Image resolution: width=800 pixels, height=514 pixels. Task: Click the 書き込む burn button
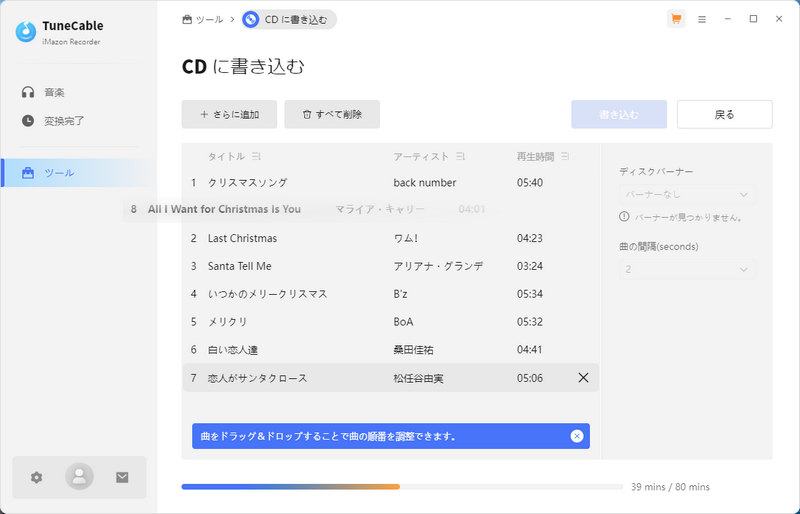pos(619,114)
